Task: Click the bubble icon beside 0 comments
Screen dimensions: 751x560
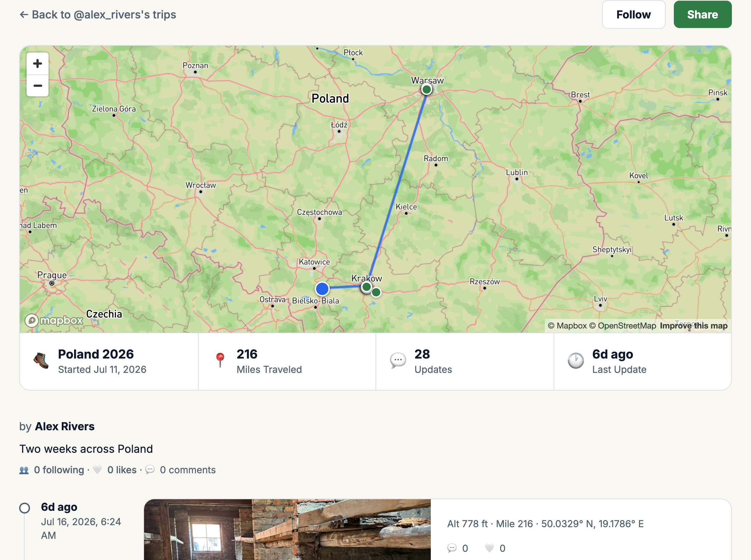Action: [x=150, y=470]
